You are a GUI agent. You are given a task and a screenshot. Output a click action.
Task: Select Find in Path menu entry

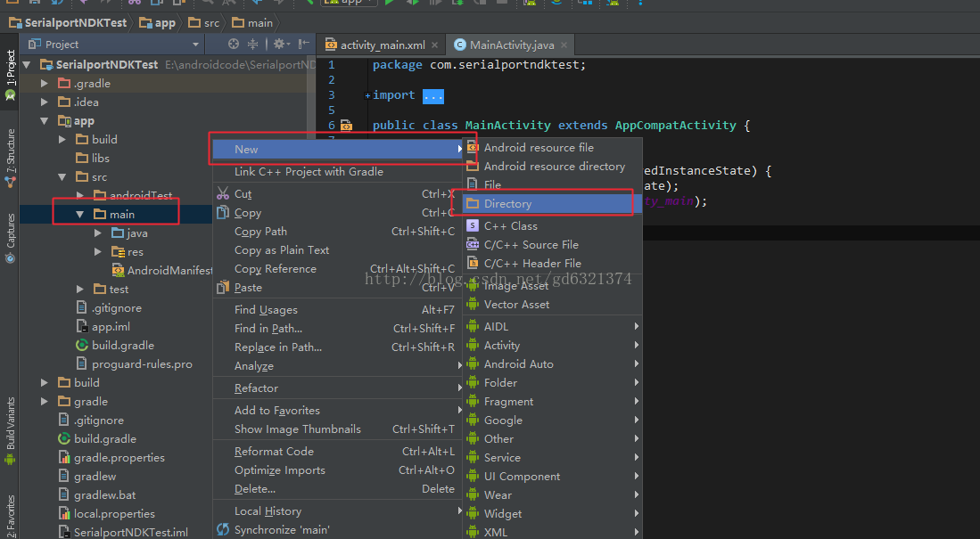(339, 328)
